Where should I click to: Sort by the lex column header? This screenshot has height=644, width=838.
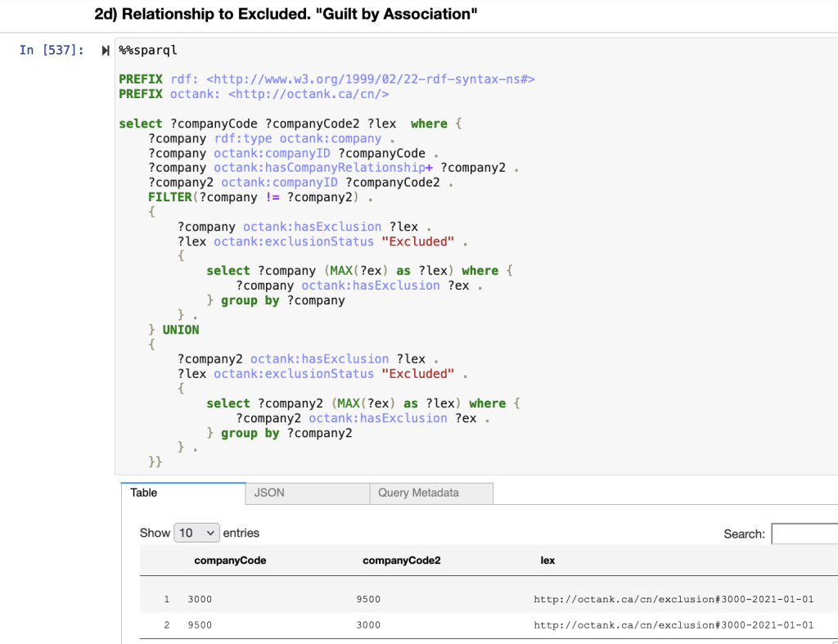(x=547, y=561)
